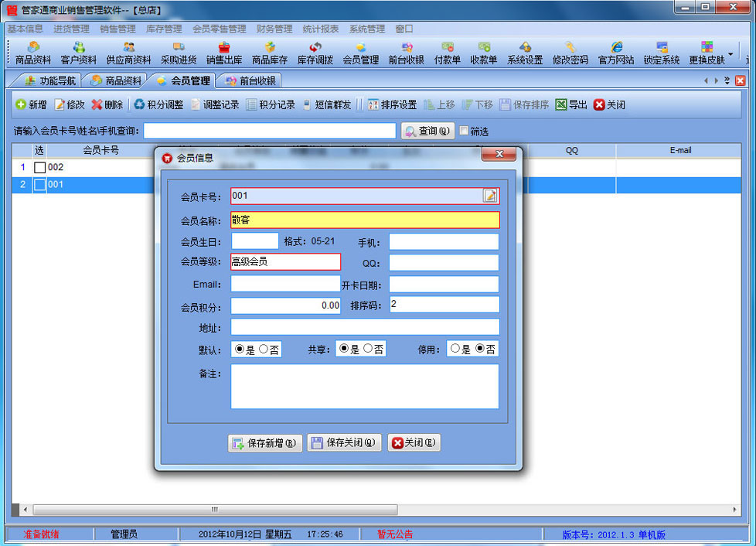Open 付款单 toolbar icon
This screenshot has width=756, height=546.
[448, 53]
